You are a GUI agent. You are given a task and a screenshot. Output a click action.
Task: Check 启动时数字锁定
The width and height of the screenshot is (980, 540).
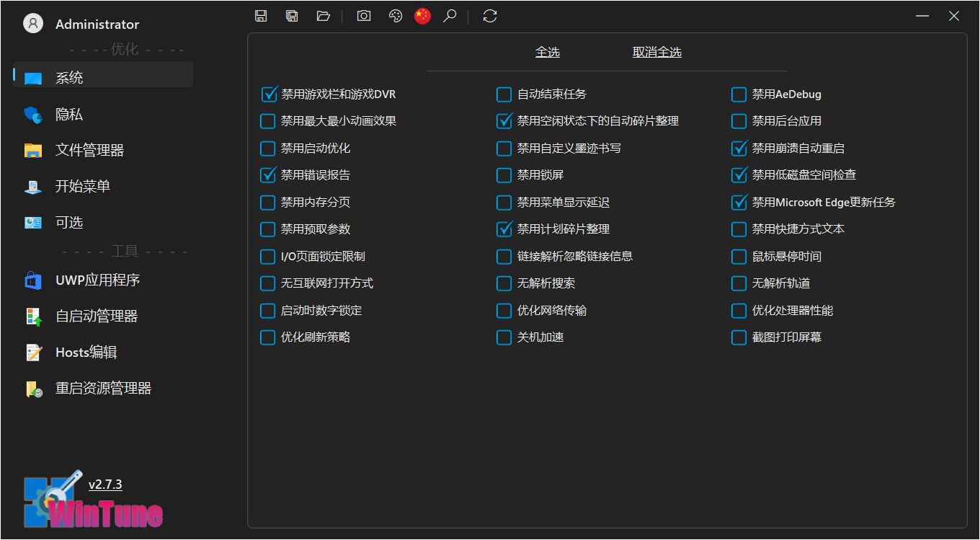pos(268,311)
